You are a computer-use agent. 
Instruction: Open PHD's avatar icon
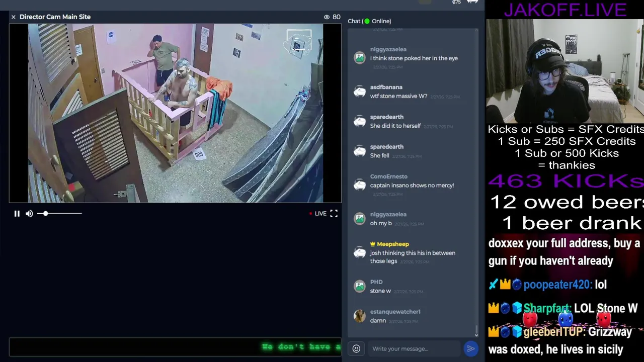[359, 286]
